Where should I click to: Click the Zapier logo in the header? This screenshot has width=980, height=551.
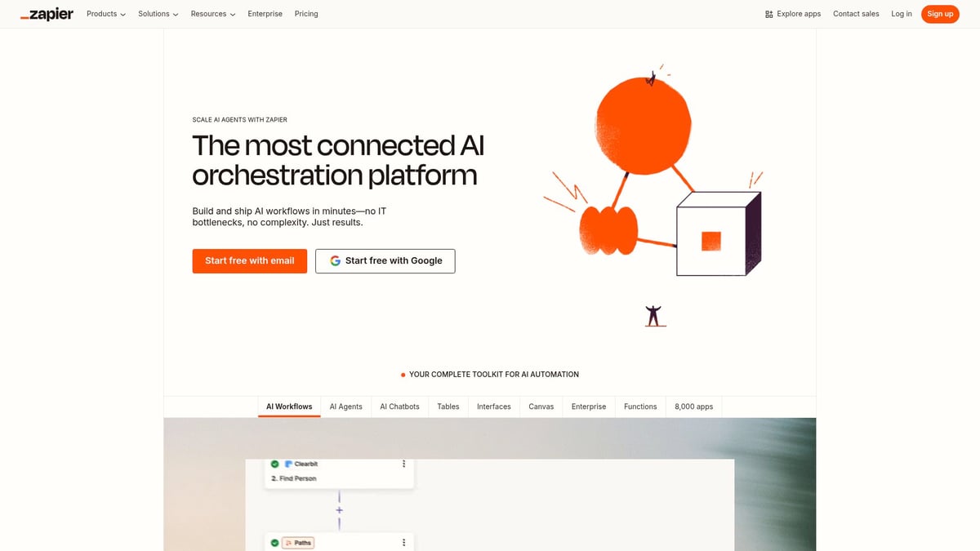[47, 14]
